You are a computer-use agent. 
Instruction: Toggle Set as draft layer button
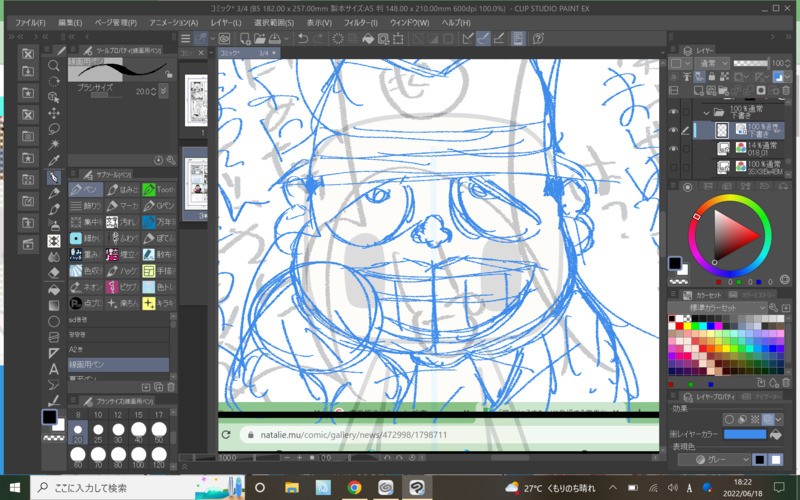coord(699,77)
